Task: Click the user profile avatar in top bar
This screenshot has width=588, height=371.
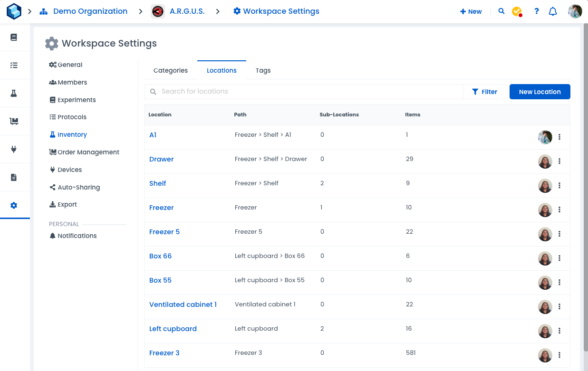Action: (x=575, y=11)
